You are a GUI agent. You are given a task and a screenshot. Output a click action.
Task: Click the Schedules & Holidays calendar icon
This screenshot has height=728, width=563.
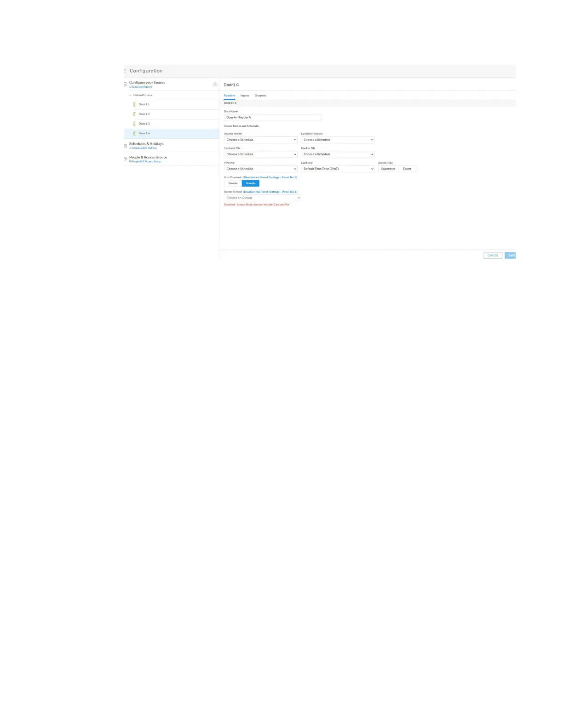tap(126, 146)
